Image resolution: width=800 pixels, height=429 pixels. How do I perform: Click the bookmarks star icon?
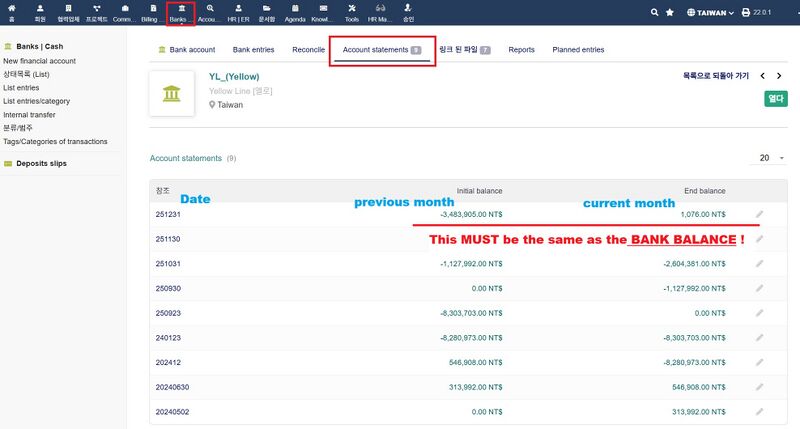pyautogui.click(x=670, y=12)
